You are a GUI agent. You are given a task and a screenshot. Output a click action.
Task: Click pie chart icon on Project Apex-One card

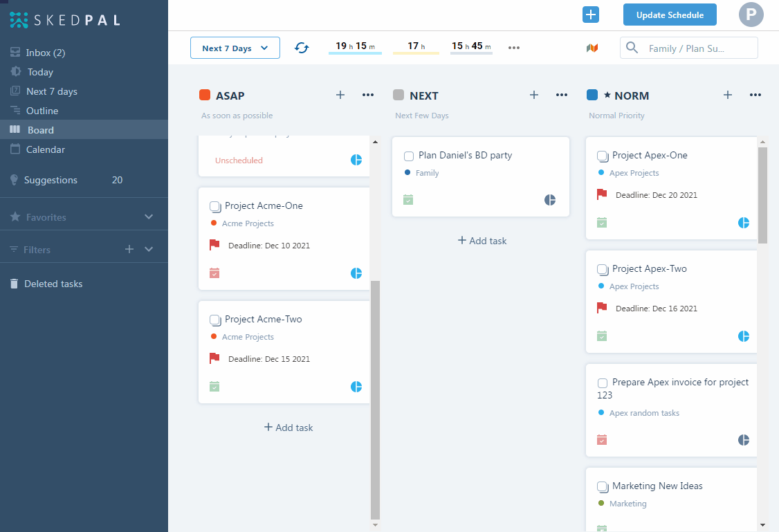[x=744, y=223]
